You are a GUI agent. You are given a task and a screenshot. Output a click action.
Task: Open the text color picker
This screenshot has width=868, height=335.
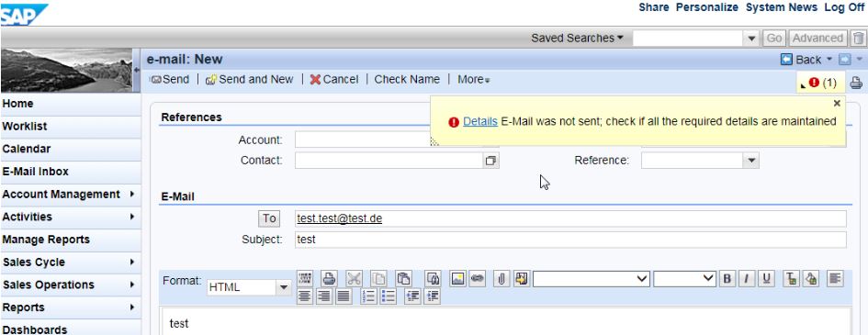(791, 279)
